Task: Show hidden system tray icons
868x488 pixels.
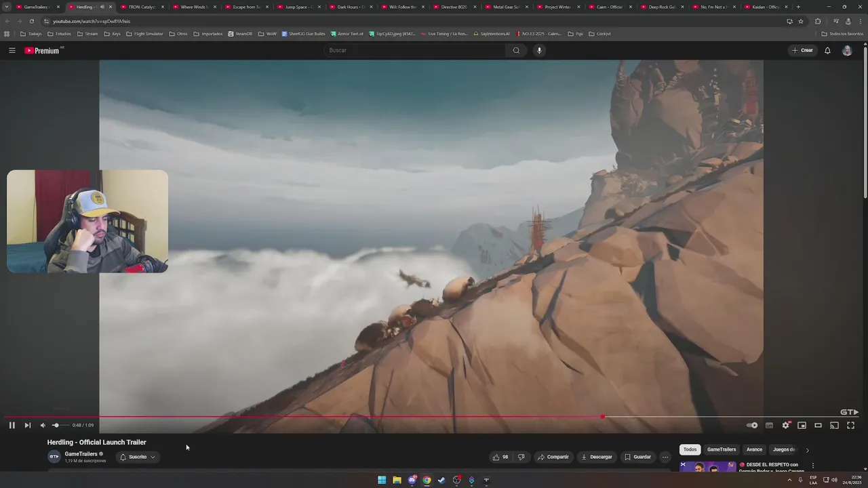Action: click(x=789, y=480)
